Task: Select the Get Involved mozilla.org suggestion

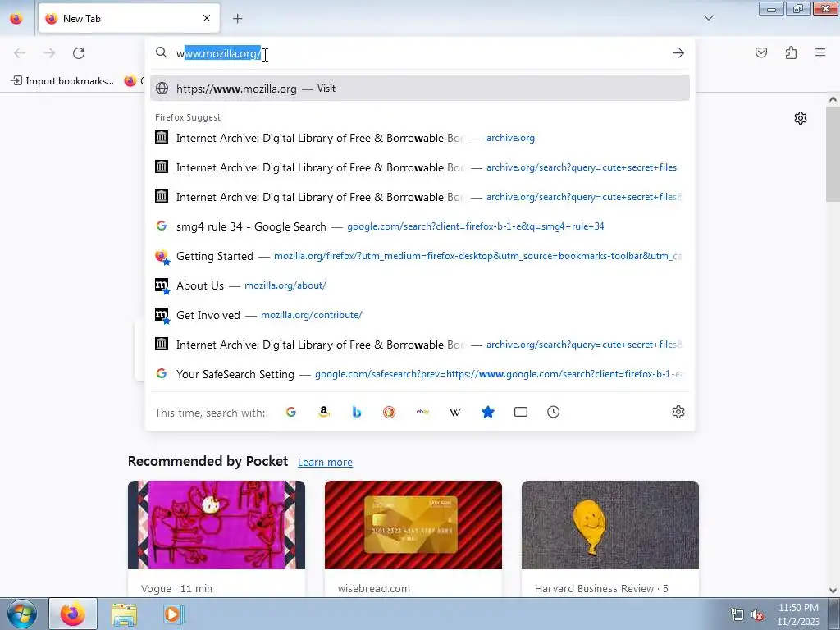Action: click(420, 315)
